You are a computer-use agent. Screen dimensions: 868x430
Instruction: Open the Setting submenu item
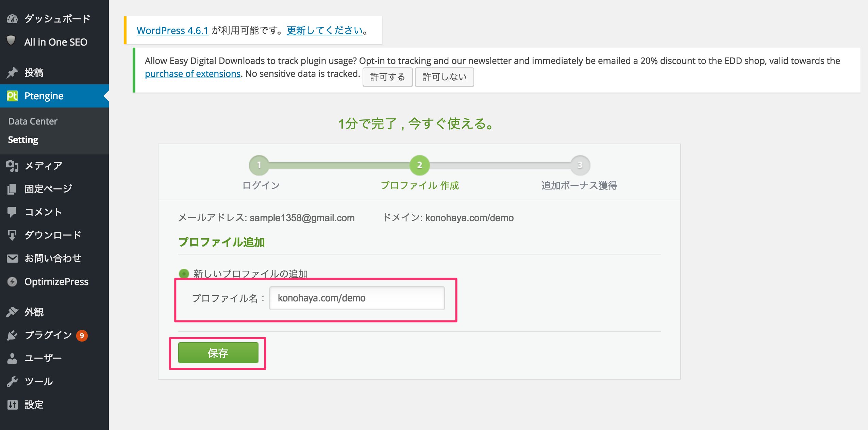pos(23,139)
